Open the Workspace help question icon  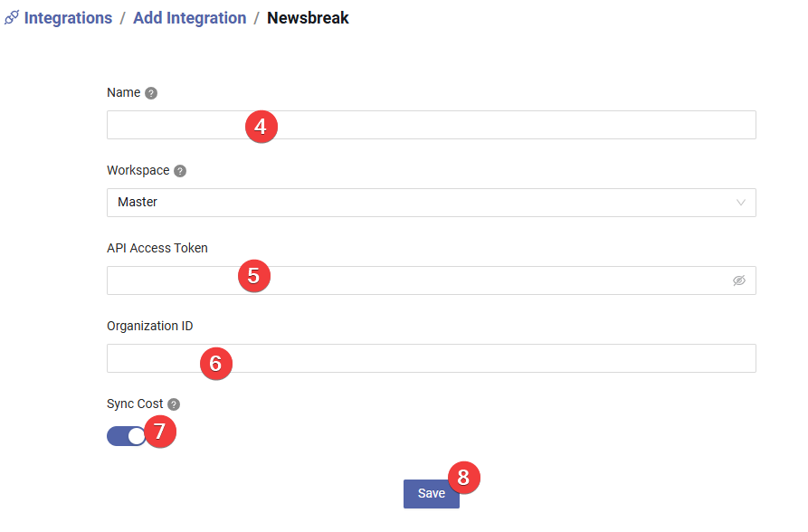point(180,171)
